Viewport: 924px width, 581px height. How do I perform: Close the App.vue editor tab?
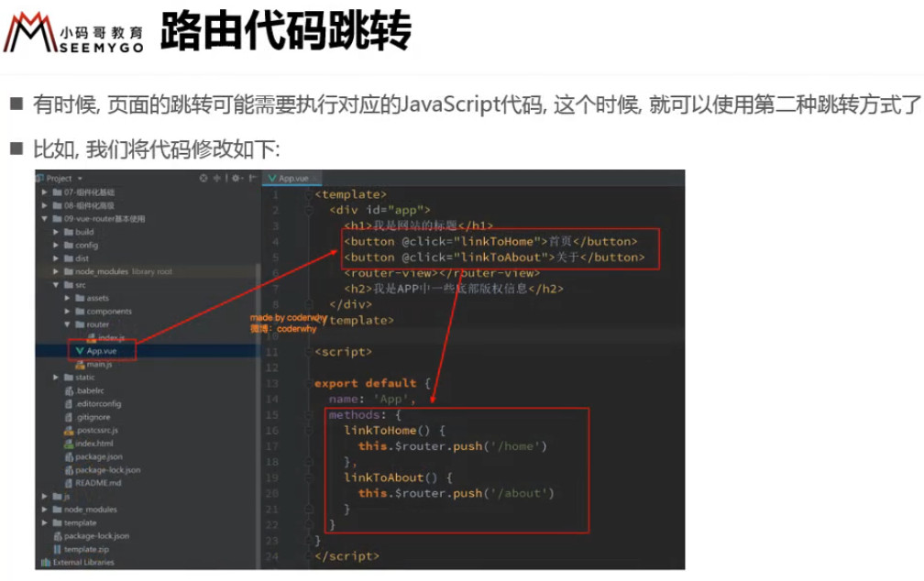click(x=315, y=178)
